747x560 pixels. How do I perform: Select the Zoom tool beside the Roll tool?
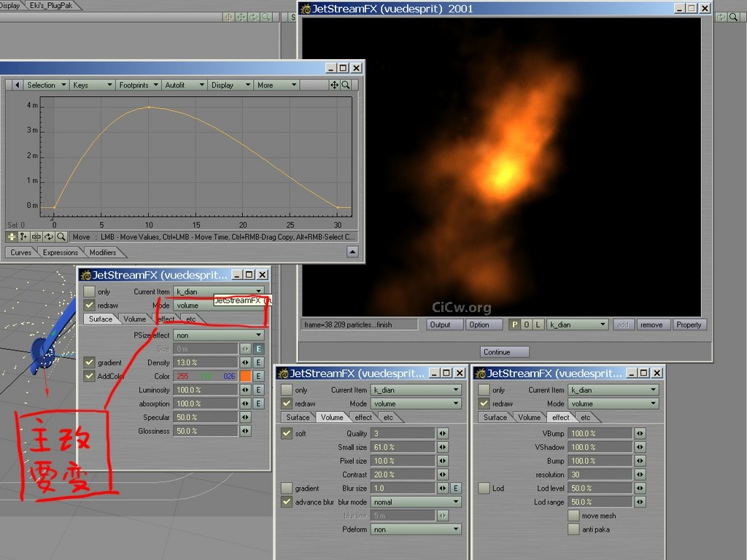click(x=61, y=237)
